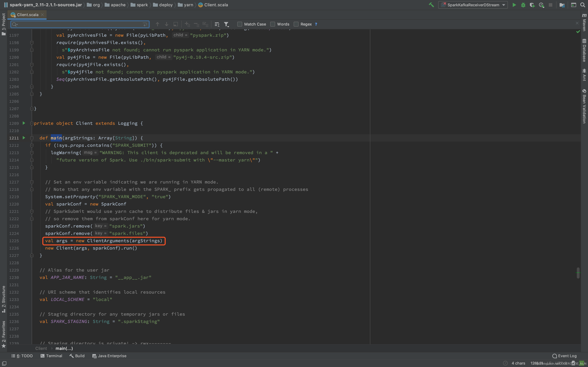This screenshot has width=588, height=367.
Task: Click the Terminal tab in bottom bar
Action: pyautogui.click(x=53, y=356)
